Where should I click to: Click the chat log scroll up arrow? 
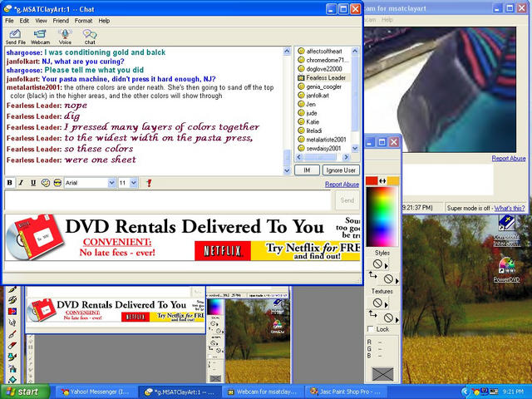pos(287,52)
